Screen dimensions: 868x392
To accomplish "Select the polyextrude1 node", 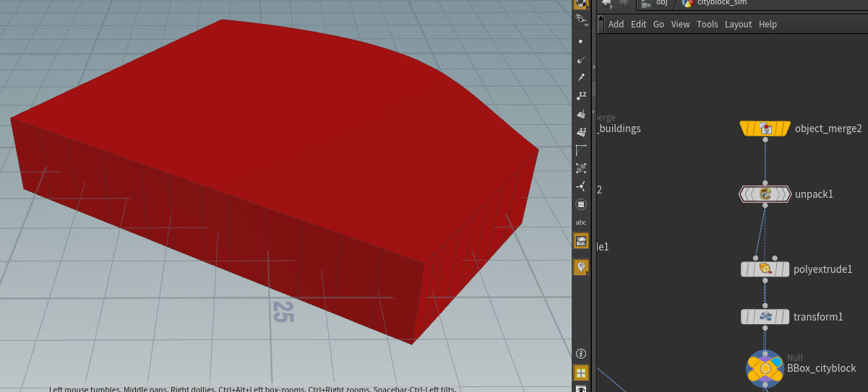I will point(765,269).
